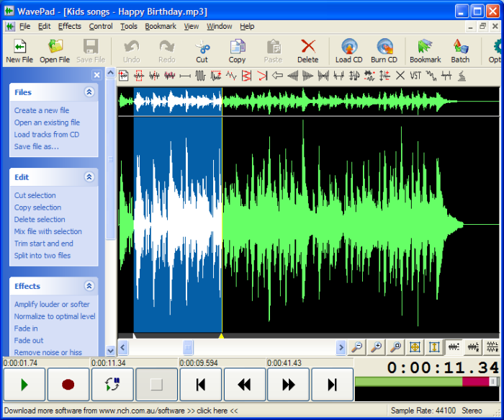
Task: Close the left sidebar panel
Action: (96, 75)
